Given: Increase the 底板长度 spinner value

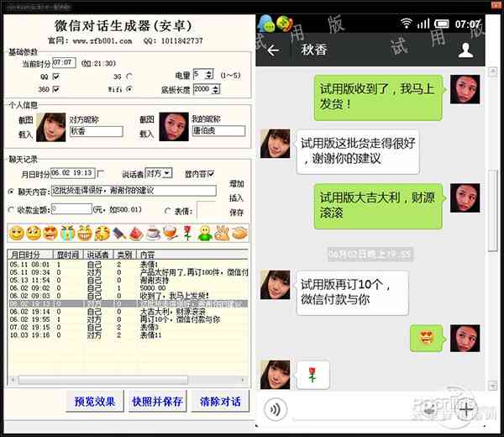Looking at the screenshot, I should pos(216,87).
